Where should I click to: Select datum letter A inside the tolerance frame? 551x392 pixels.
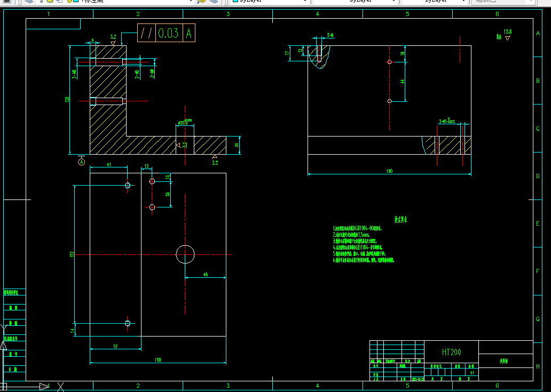188,33
